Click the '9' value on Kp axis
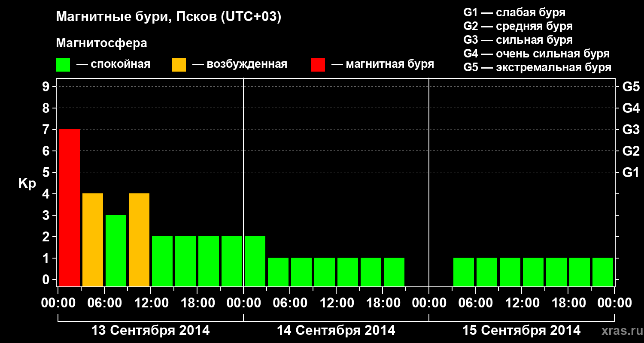Screen dimensions: 644x343 (x=47, y=87)
